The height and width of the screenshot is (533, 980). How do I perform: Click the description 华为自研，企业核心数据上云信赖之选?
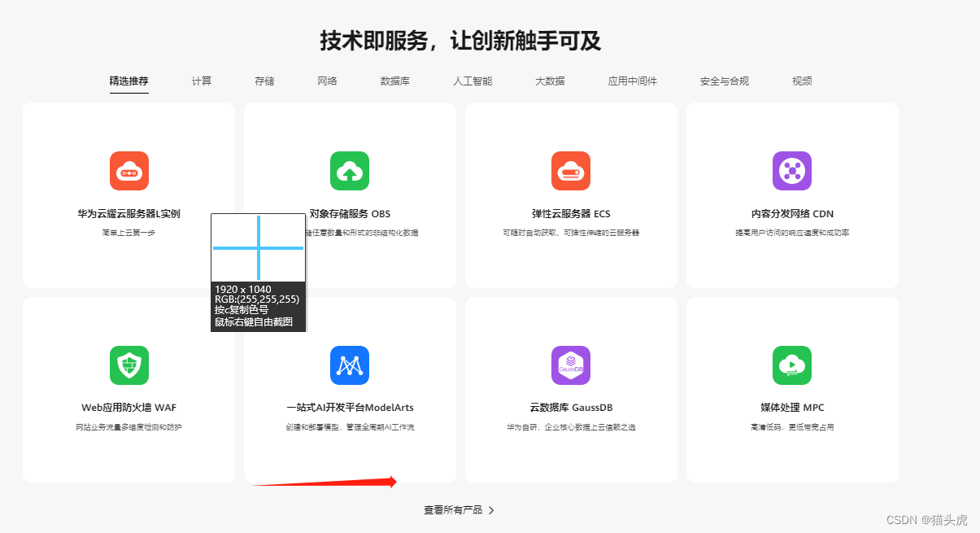coord(571,427)
